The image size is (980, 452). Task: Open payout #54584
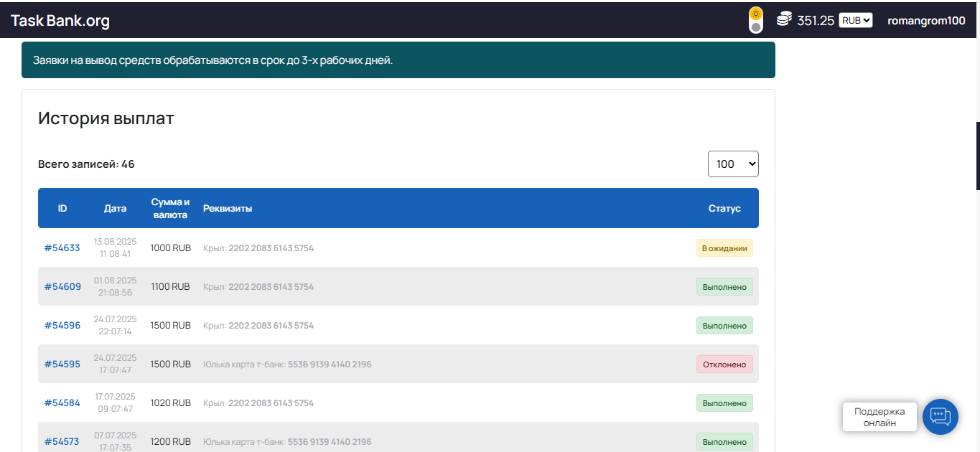click(x=62, y=403)
